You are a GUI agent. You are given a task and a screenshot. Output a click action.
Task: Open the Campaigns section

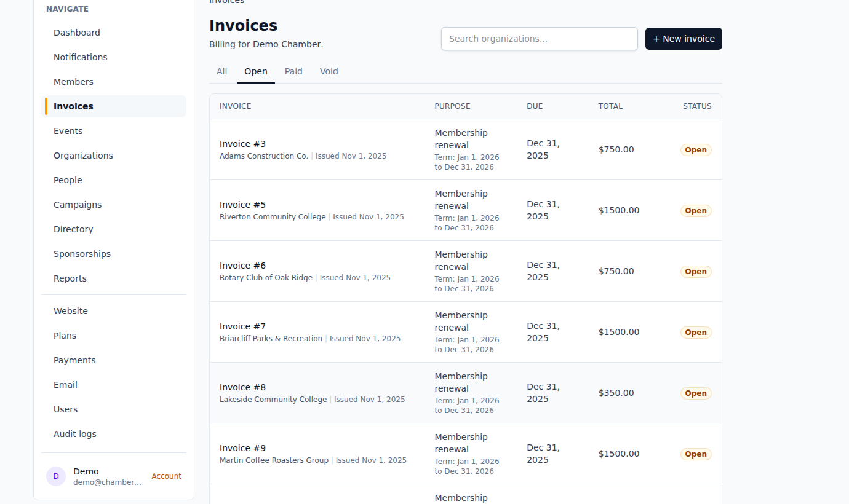(x=78, y=204)
